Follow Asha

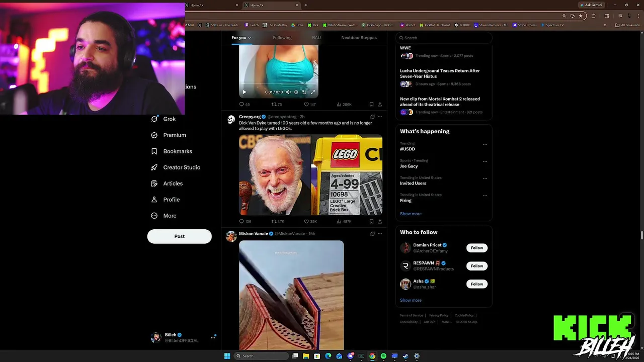click(477, 284)
